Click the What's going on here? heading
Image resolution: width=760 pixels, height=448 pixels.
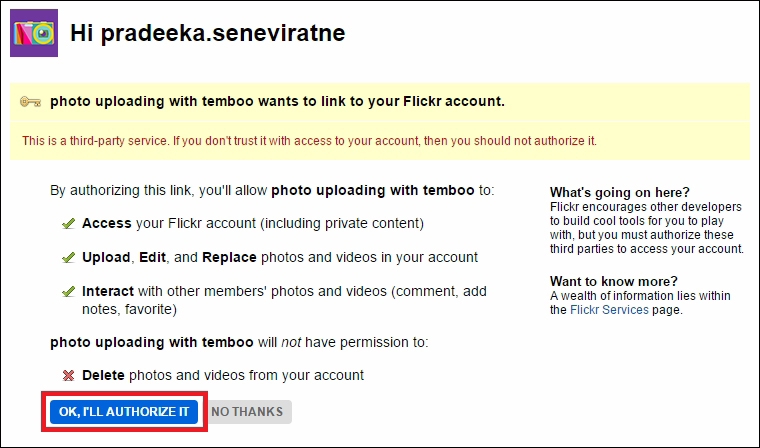pyautogui.click(x=620, y=192)
